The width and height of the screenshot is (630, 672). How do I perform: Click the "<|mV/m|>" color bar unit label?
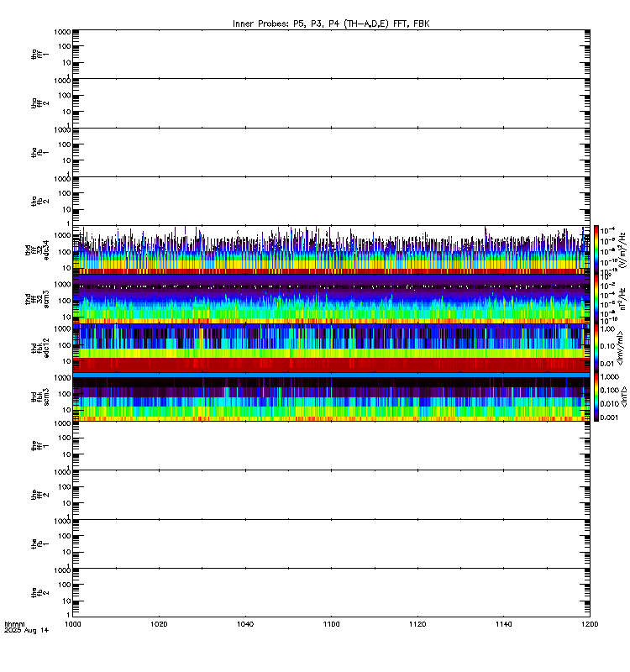(620, 348)
